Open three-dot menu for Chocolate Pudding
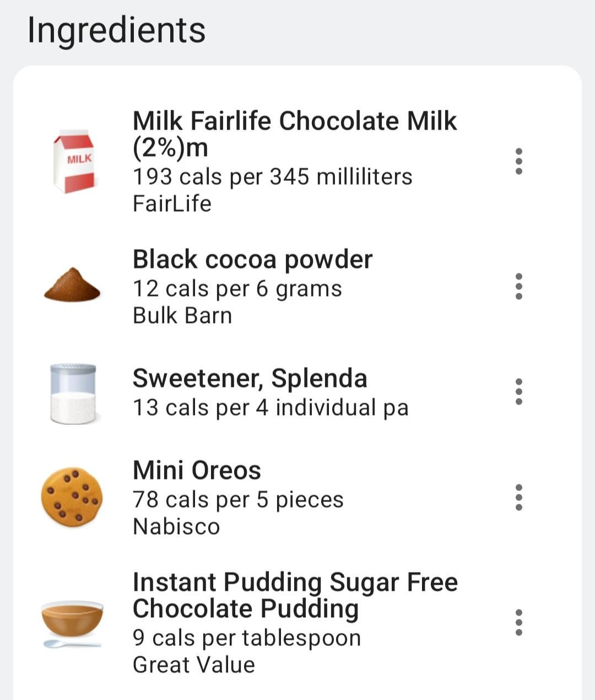The height and width of the screenshot is (700, 595). point(518,622)
